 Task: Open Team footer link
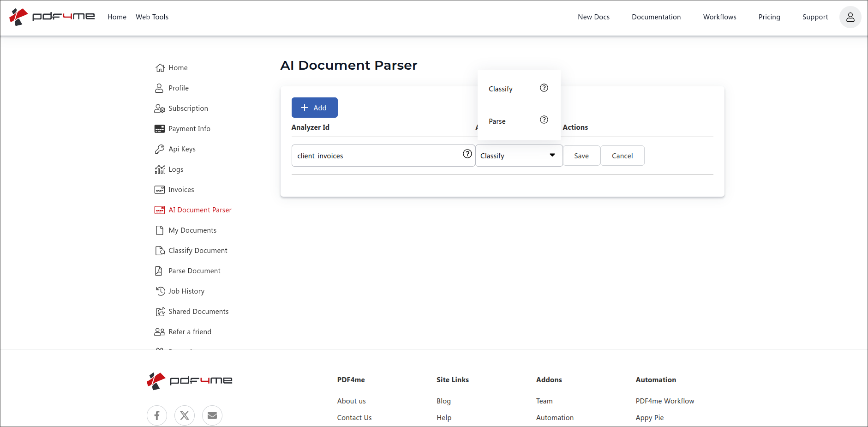click(544, 401)
